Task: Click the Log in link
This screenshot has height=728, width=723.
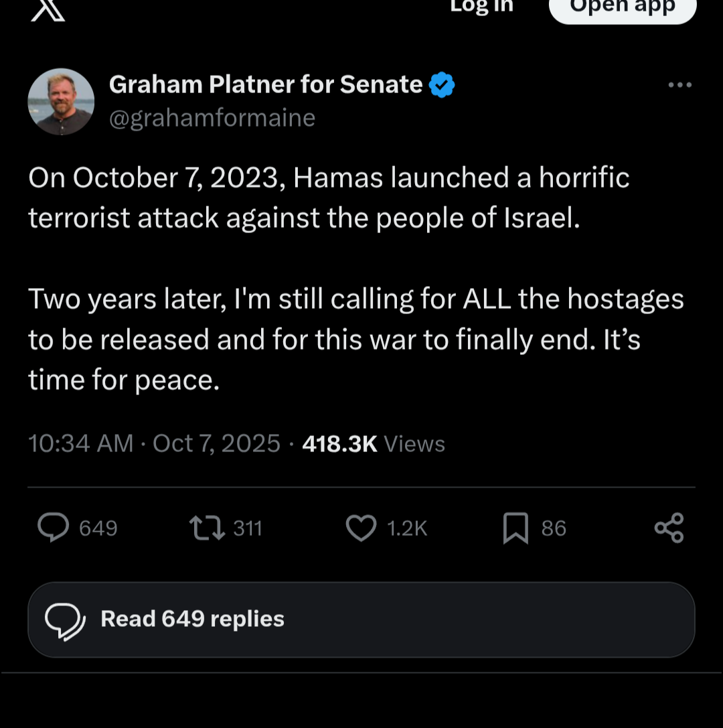Action: pyautogui.click(x=481, y=6)
